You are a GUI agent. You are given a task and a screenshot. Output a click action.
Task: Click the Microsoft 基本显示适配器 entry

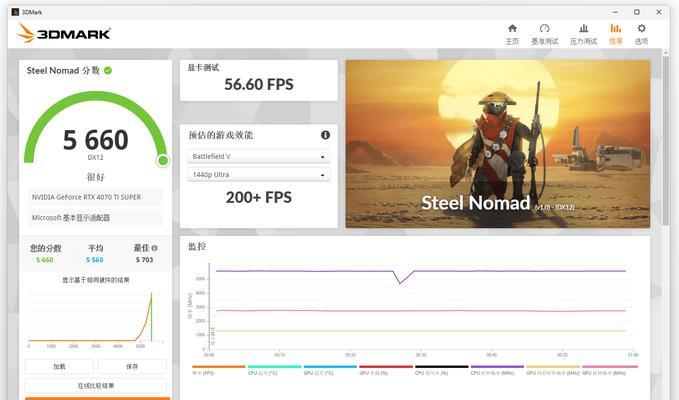96,217
